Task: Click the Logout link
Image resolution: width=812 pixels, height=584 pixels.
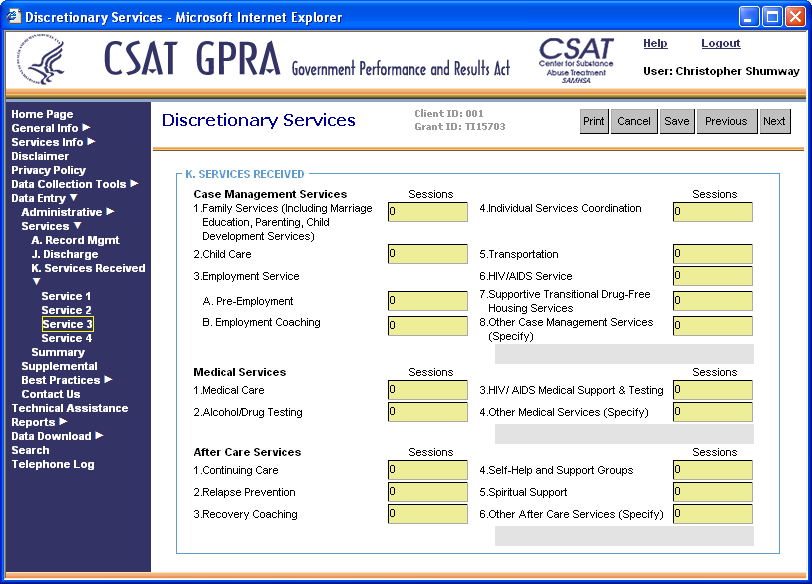Action: click(720, 44)
